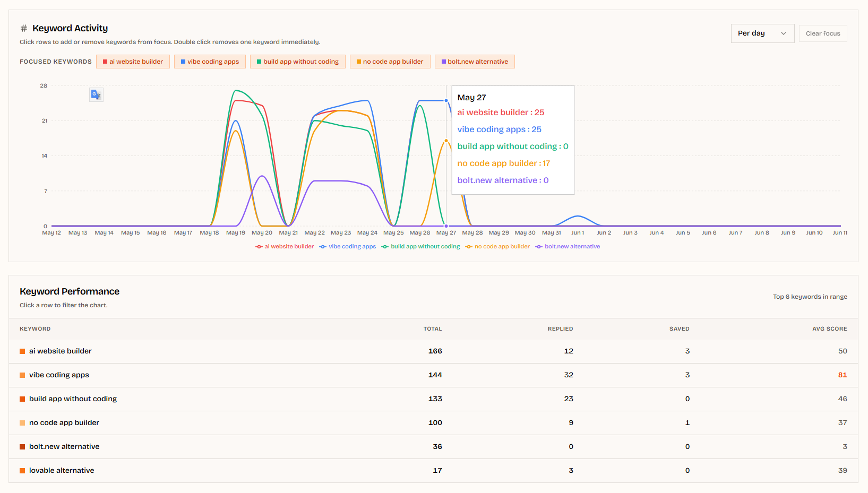Click the total value 166

click(435, 351)
